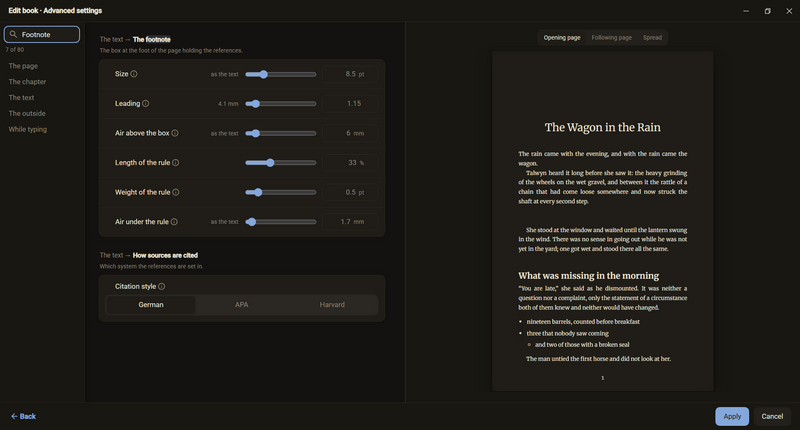Adjust the Size slider
Image resolution: width=800 pixels, height=430 pixels.
(281, 74)
